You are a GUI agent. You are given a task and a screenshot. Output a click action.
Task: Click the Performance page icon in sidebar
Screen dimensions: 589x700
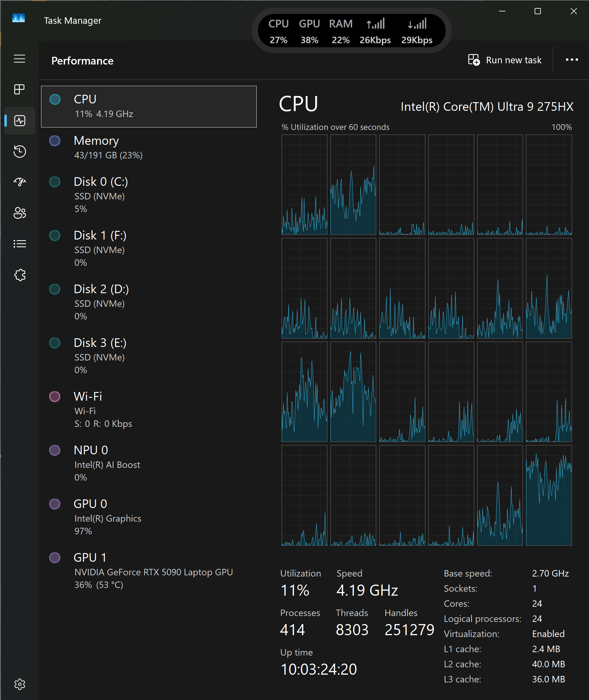[19, 120]
